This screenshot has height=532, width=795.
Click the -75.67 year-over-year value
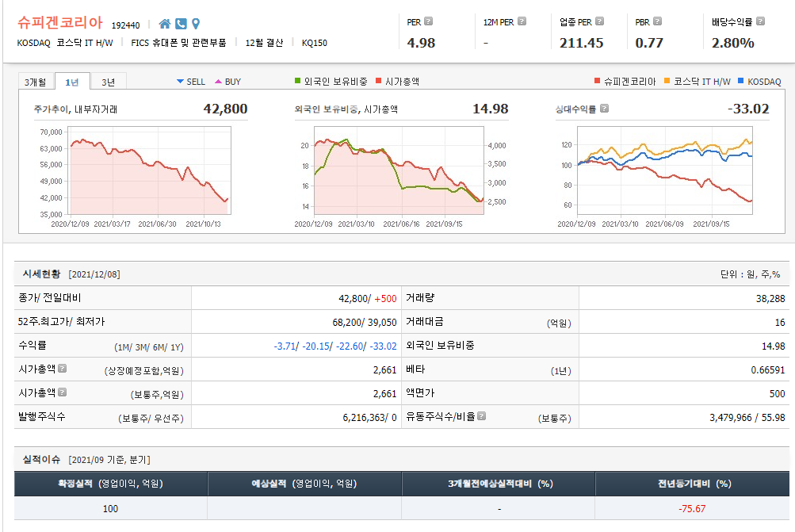coord(692,509)
